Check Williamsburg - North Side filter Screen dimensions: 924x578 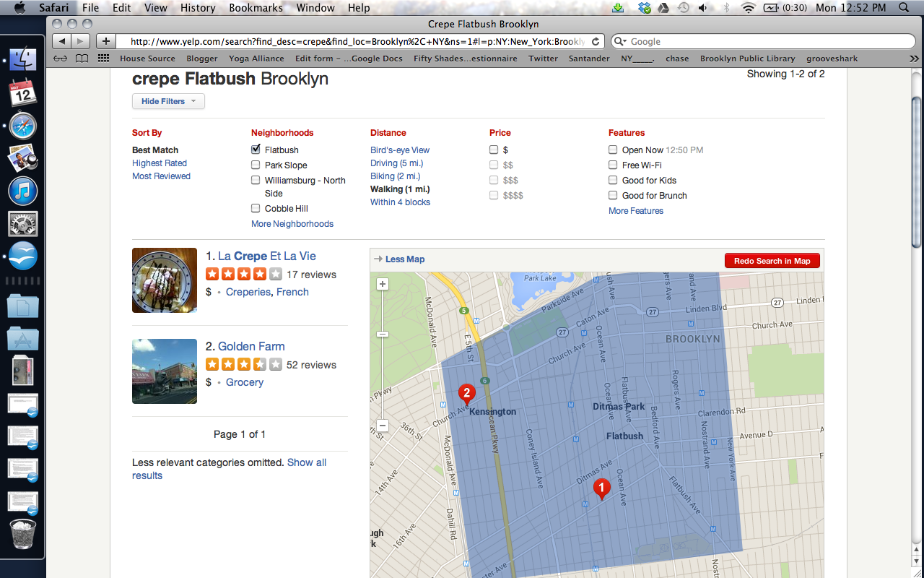[256, 180]
